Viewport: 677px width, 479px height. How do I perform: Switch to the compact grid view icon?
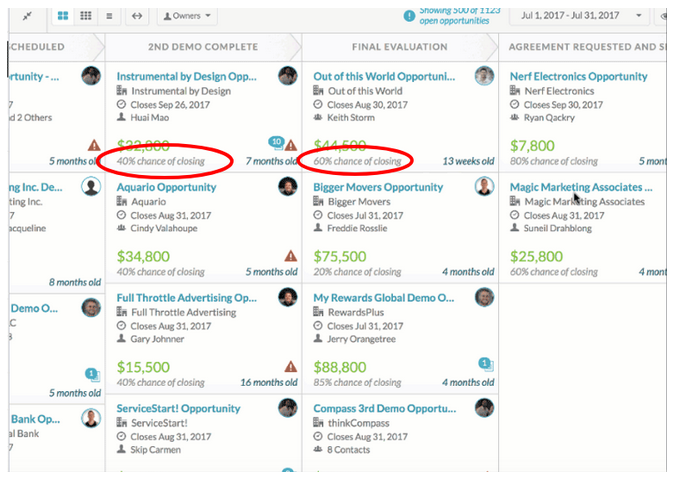(86, 16)
